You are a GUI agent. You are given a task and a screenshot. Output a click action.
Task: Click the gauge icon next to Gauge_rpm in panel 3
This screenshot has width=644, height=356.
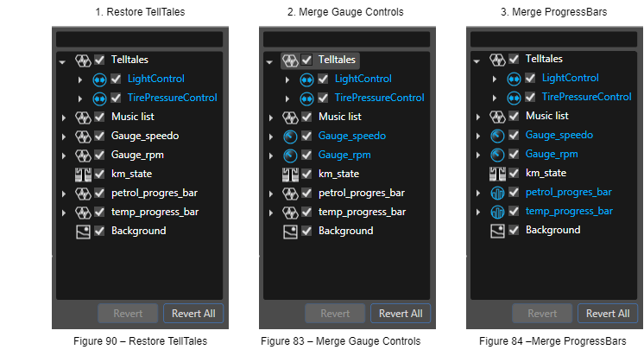tap(497, 155)
